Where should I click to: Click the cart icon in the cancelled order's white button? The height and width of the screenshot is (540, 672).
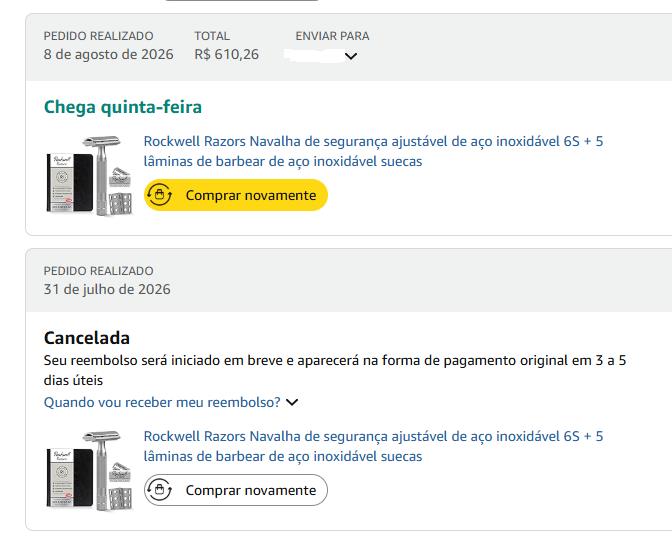click(159, 490)
